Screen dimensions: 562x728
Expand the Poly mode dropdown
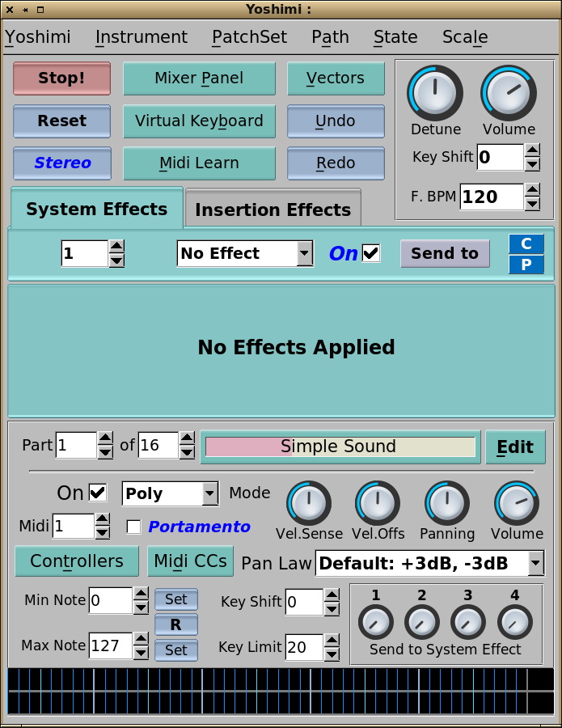pyautogui.click(x=170, y=493)
